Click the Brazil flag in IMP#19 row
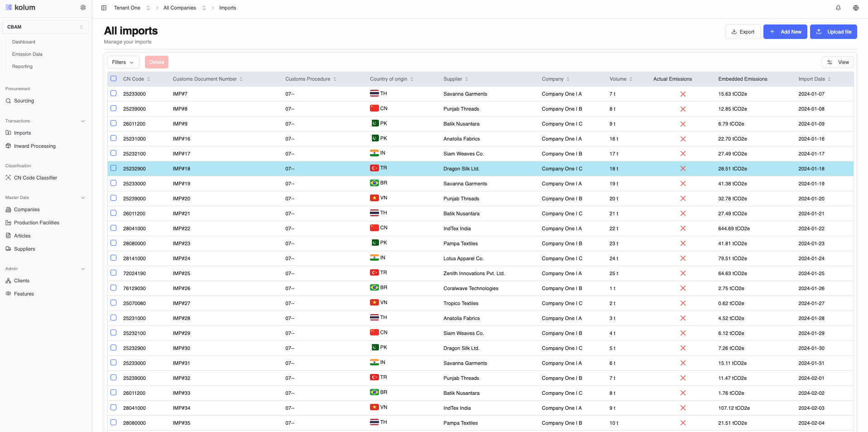Screen dimensions: 868x432 (374, 183)
